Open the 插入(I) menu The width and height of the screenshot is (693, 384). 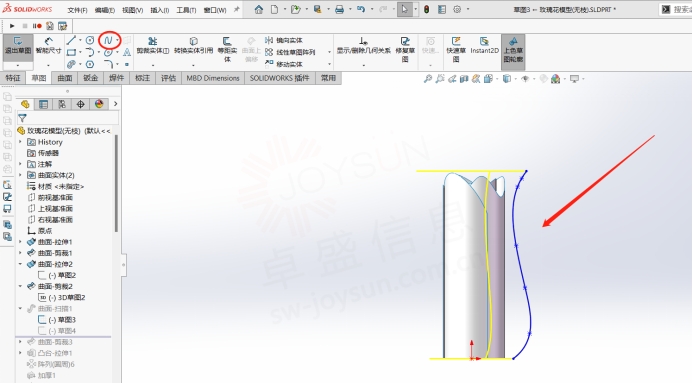click(160, 10)
